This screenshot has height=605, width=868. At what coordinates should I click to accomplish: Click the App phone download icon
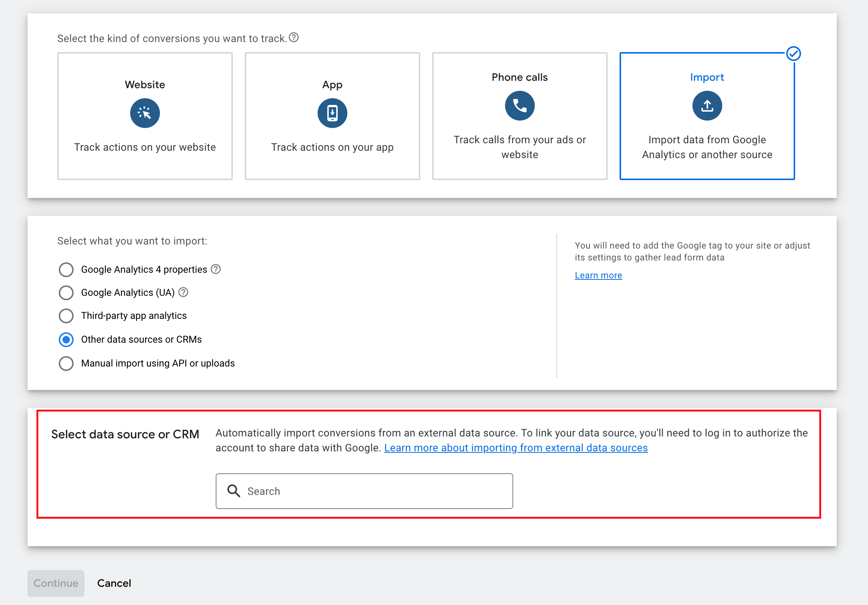[332, 113]
